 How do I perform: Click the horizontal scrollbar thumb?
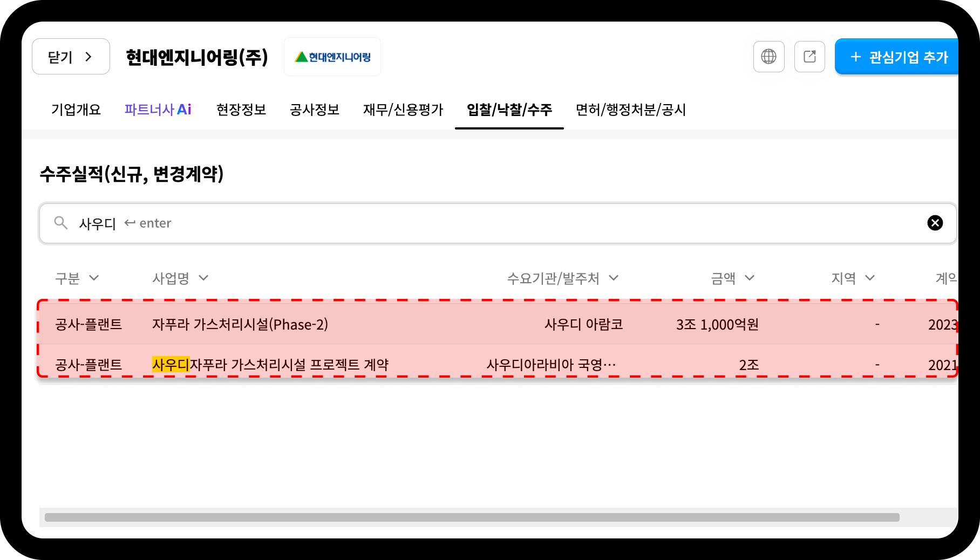[x=472, y=517]
